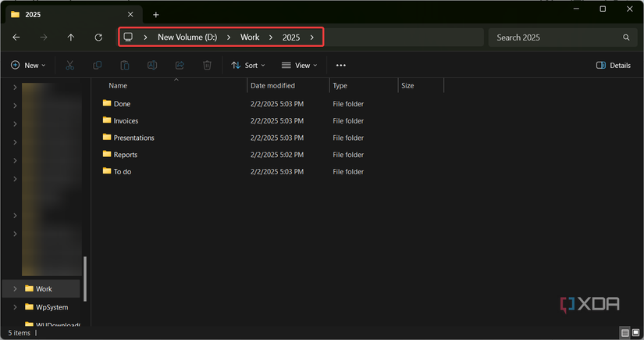Select the Done folder name

pos(122,104)
